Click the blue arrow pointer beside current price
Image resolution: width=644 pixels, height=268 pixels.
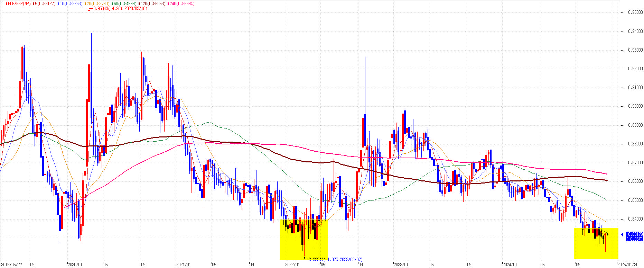tap(622, 235)
